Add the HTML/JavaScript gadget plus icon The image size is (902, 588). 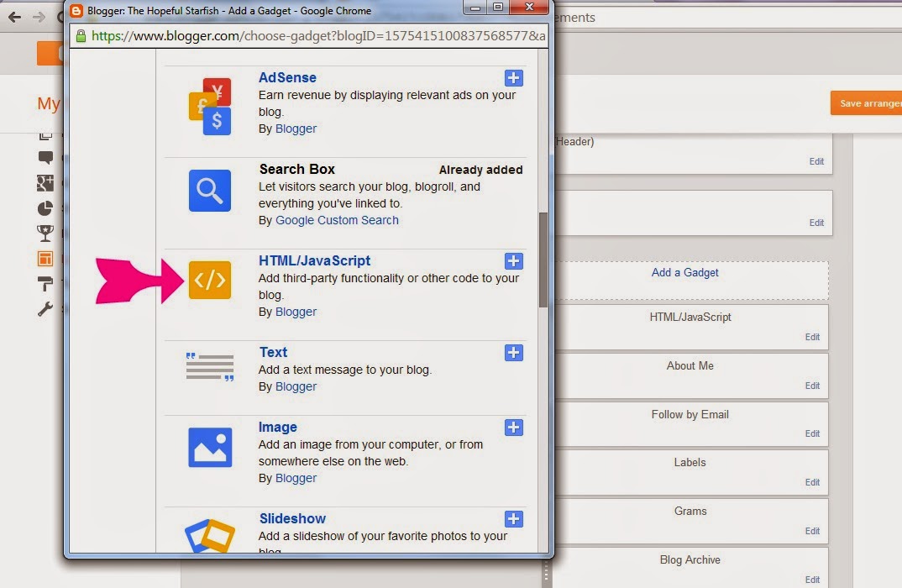tap(514, 260)
